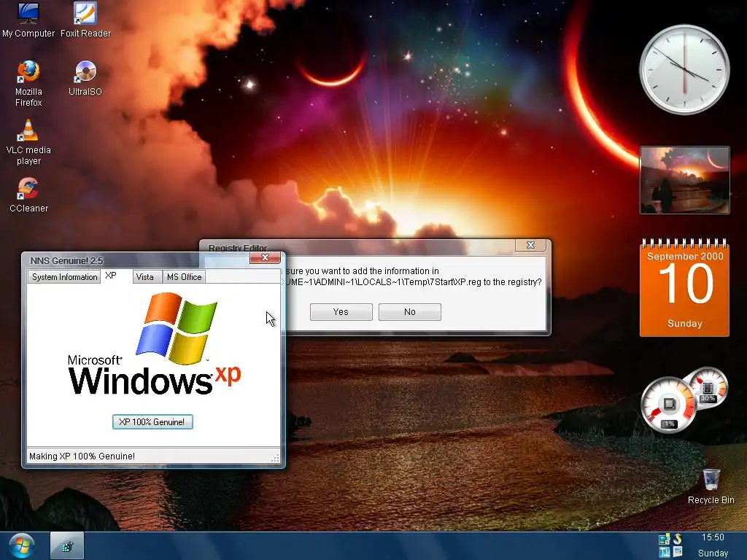Select the NNS Genuine taskbar button
The width and height of the screenshot is (747, 560).
point(67,545)
